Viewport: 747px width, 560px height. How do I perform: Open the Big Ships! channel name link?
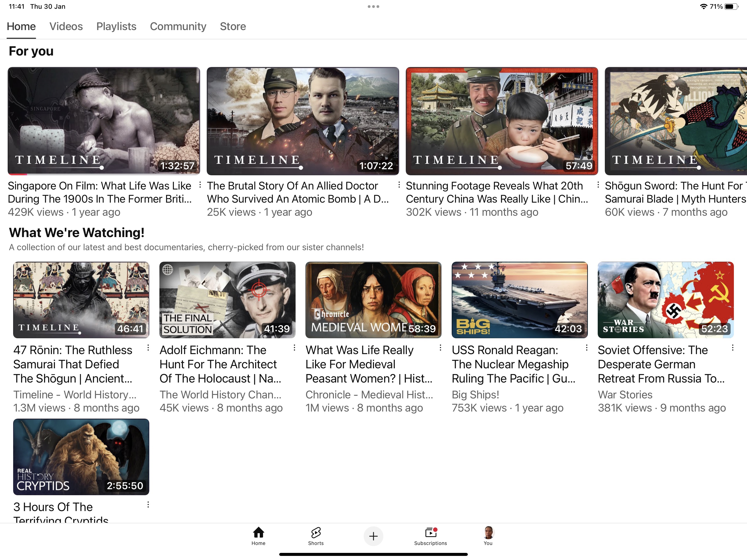[x=475, y=395]
